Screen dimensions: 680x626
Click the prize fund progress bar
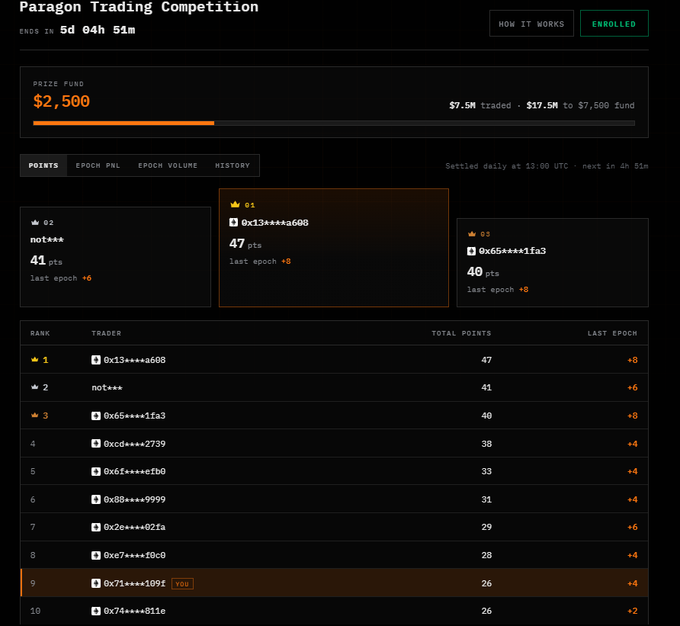pyautogui.click(x=334, y=123)
